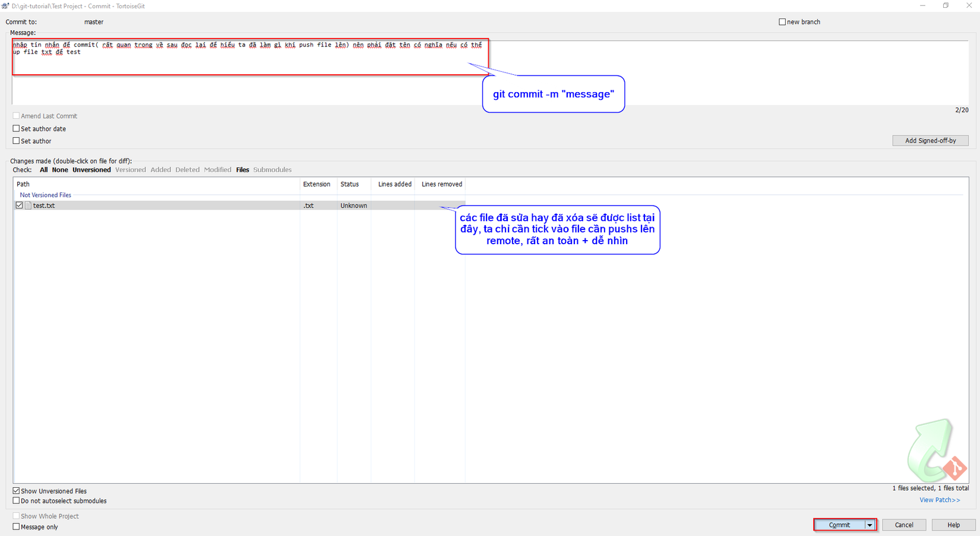
Task: Select the test.txt file name
Action: click(x=44, y=206)
